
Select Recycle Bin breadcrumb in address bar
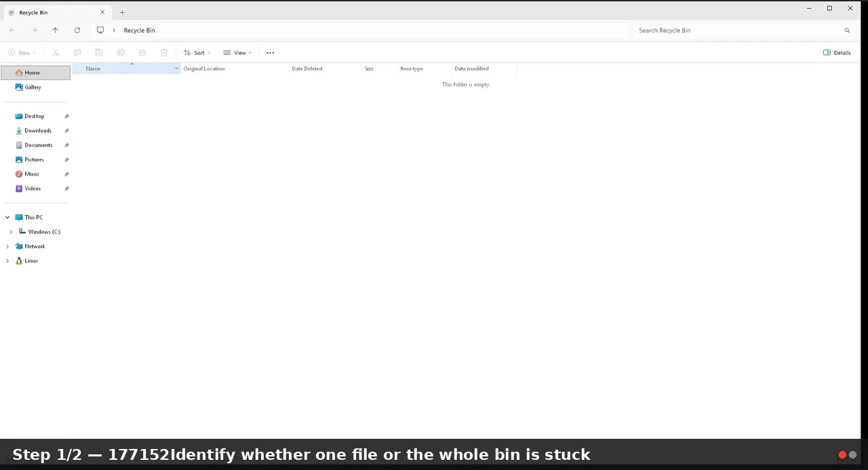pyautogui.click(x=139, y=31)
